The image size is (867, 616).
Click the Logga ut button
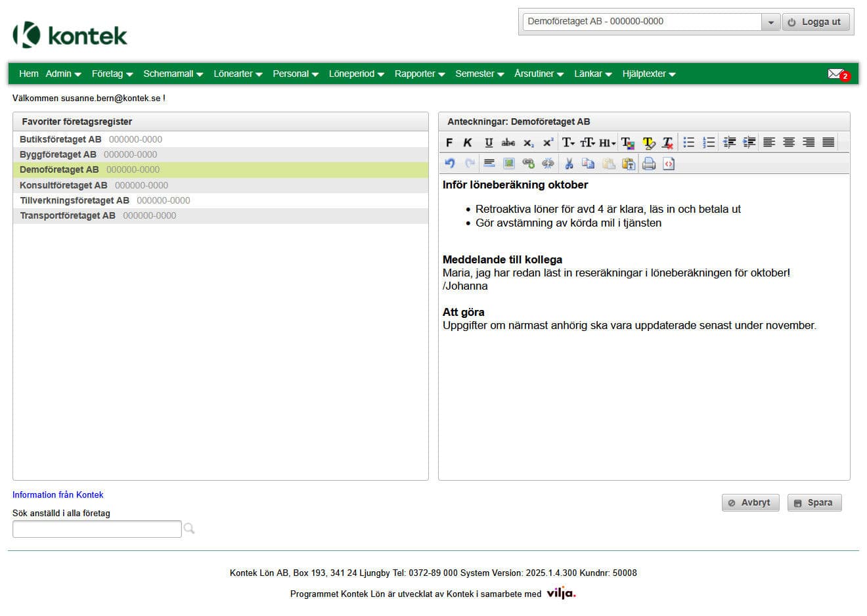tap(815, 22)
